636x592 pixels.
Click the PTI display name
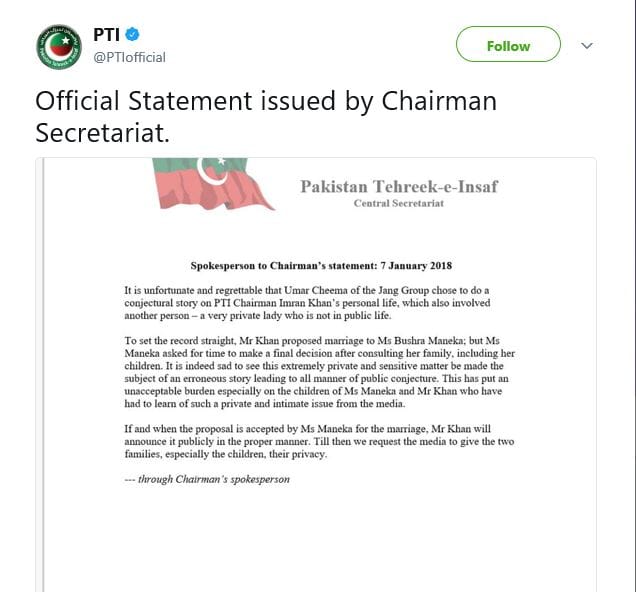tap(106, 35)
